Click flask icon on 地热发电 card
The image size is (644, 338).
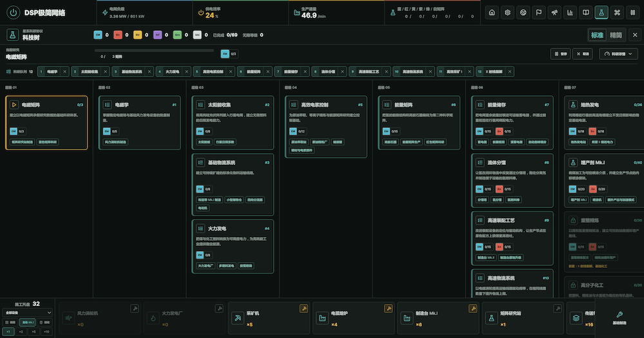point(573,105)
